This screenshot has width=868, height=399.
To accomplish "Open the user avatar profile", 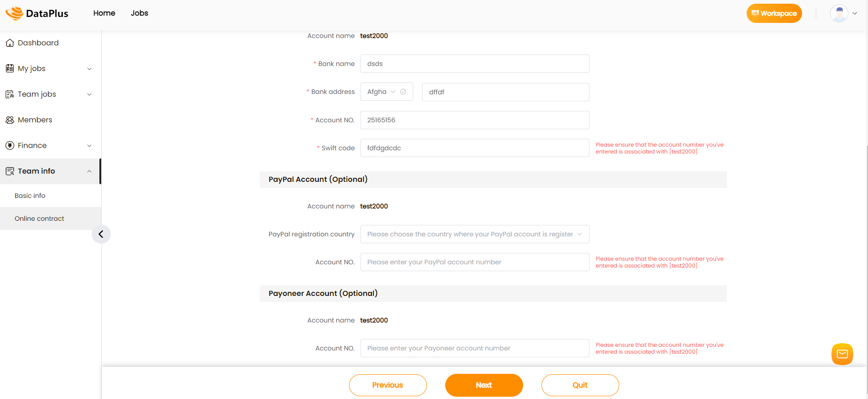I will (839, 14).
